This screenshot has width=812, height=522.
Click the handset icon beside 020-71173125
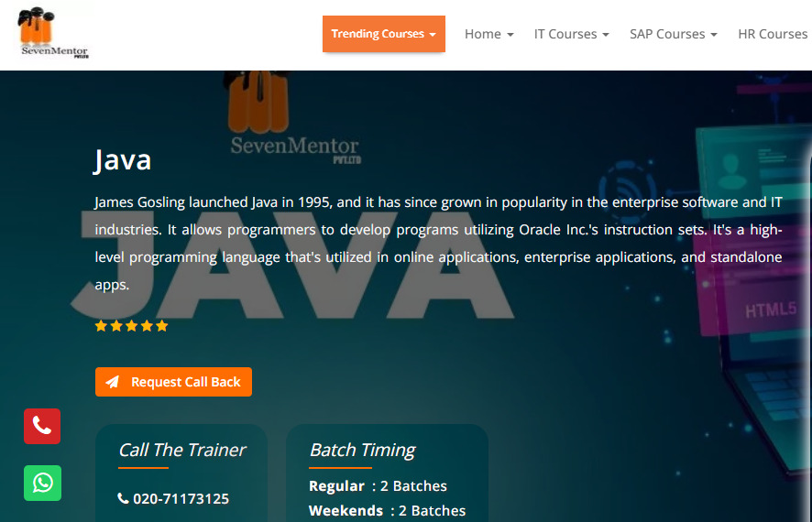click(x=124, y=499)
